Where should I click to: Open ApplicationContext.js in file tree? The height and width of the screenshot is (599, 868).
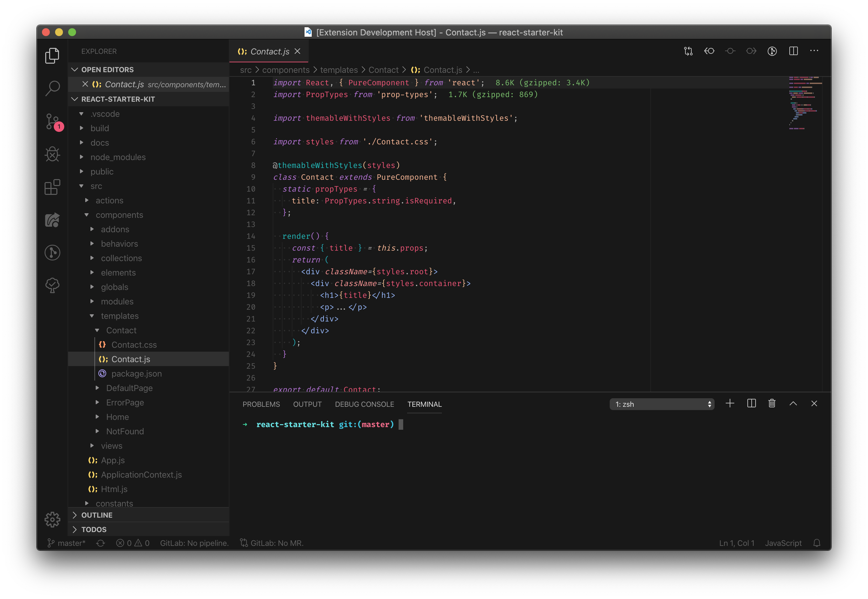[148, 474]
